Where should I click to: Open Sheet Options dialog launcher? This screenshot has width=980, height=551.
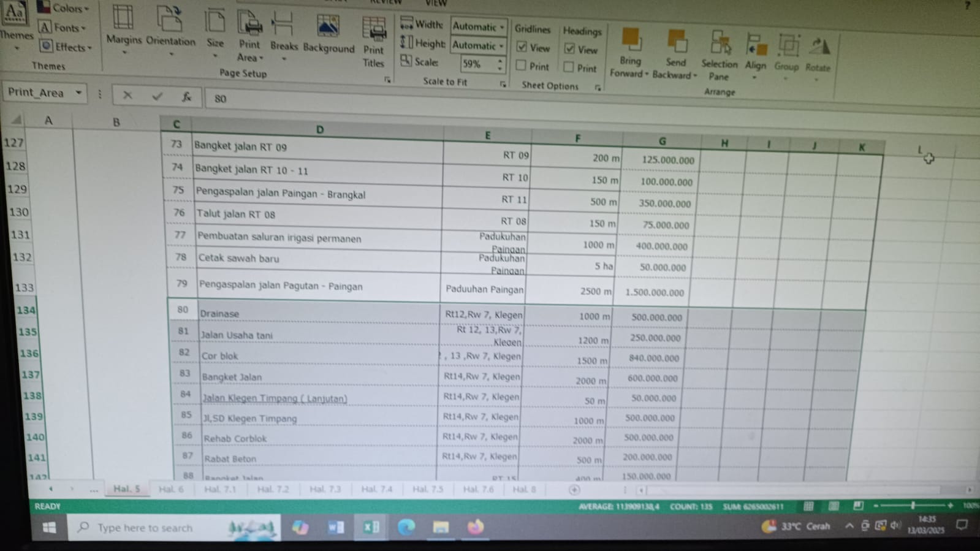click(598, 88)
